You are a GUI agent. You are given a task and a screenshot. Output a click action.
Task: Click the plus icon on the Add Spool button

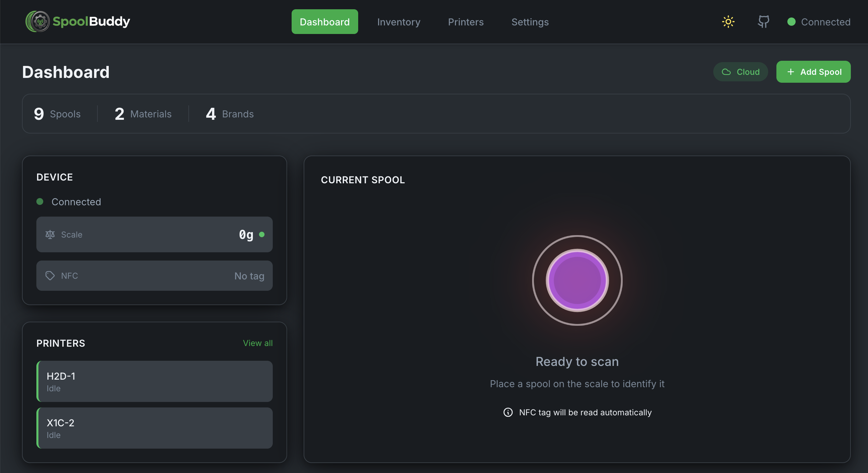[790, 72]
